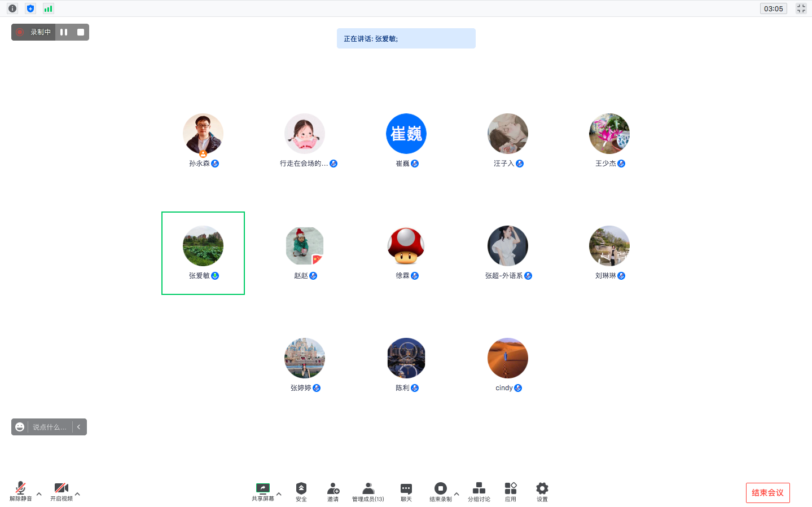812x507 pixels.
Task: Check the network signal status icon
Action: coord(49,8)
